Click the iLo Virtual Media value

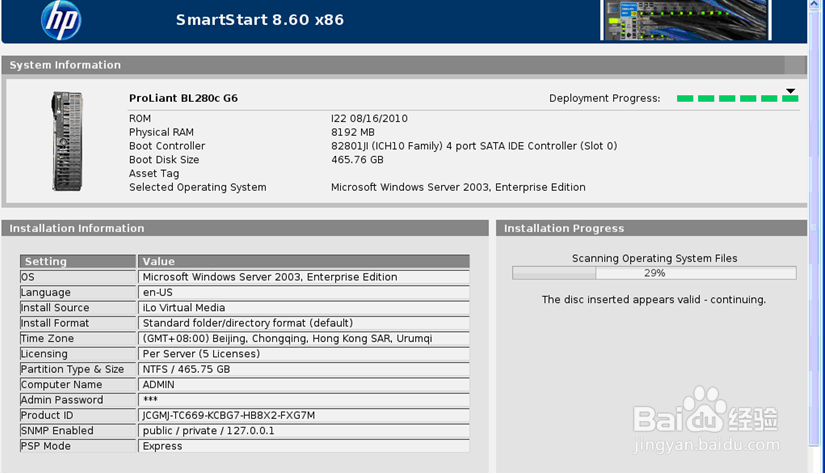304,308
